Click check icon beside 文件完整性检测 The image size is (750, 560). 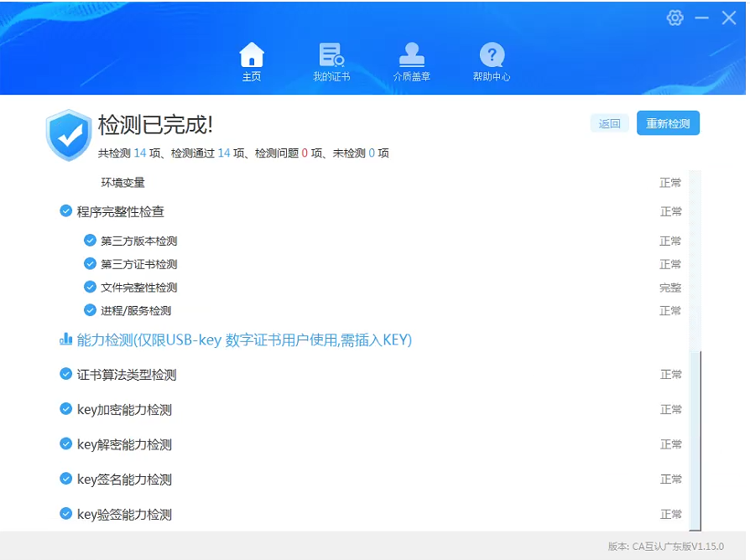[90, 287]
